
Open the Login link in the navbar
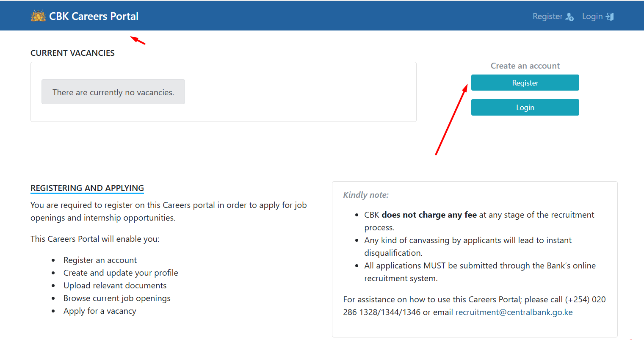tap(593, 16)
